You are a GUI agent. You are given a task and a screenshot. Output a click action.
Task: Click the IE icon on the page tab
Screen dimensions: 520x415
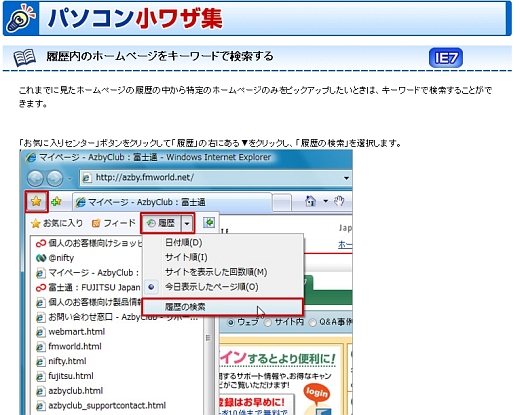(80, 202)
